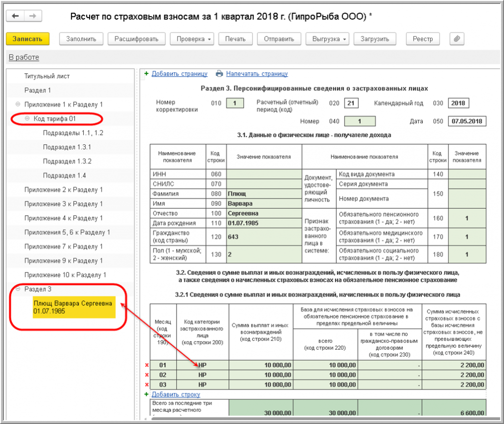Image resolution: width=504 pixels, height=424 pixels.
Task: Click the empty СНИЛС value field
Action: pyautogui.click(x=264, y=184)
